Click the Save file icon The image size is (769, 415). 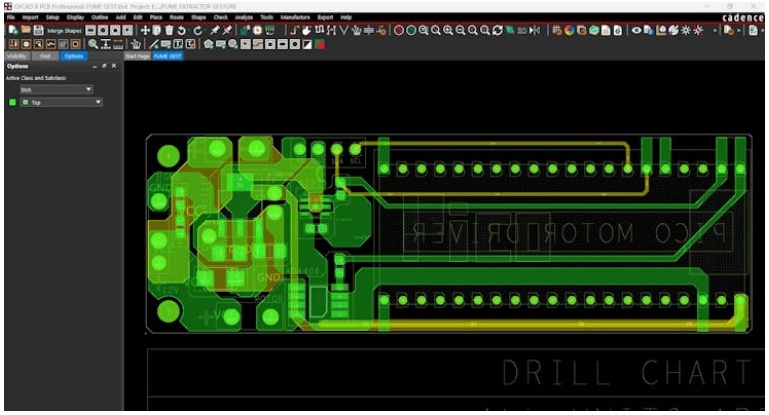(x=37, y=31)
